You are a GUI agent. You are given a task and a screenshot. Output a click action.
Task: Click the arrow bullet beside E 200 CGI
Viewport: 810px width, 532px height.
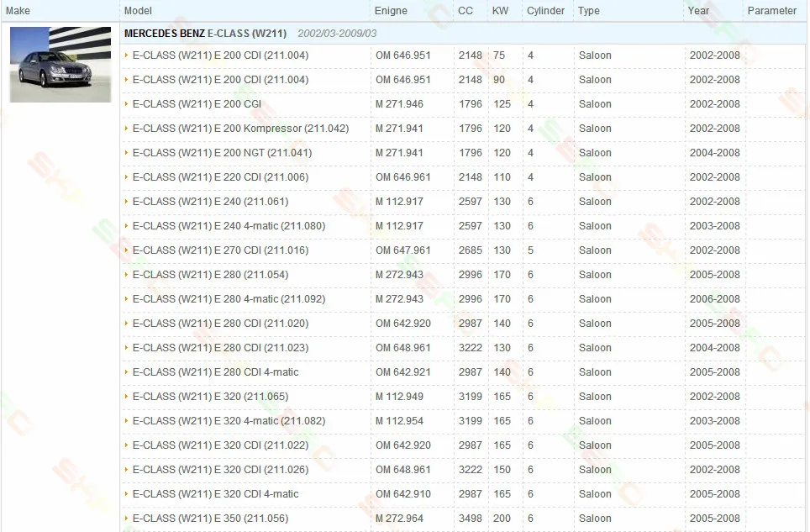coord(126,104)
